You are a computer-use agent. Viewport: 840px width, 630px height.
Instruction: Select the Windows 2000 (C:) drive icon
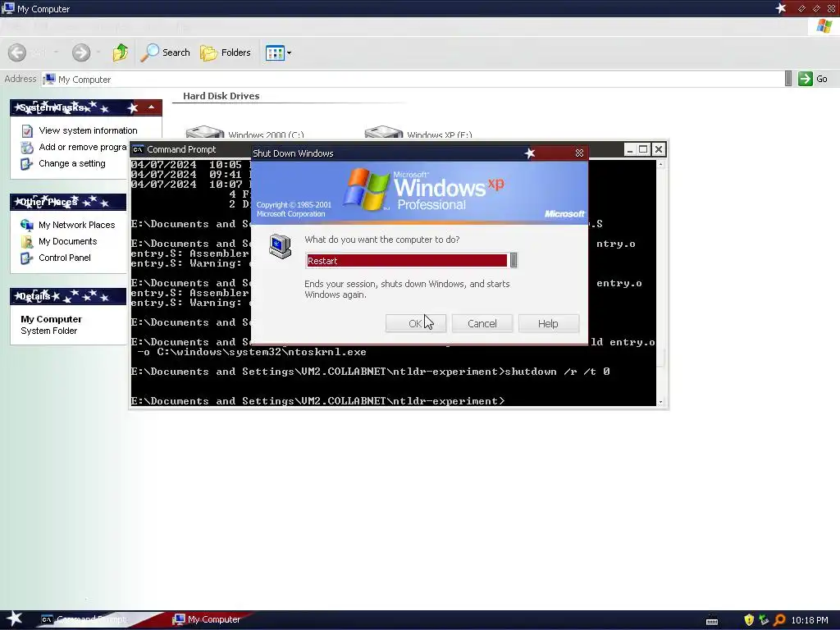(204, 132)
